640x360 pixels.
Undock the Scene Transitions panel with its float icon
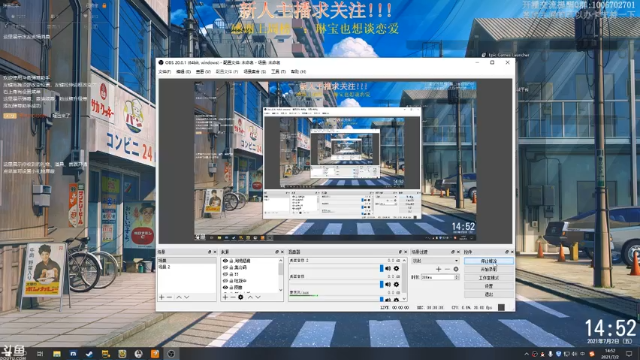tap(453, 252)
